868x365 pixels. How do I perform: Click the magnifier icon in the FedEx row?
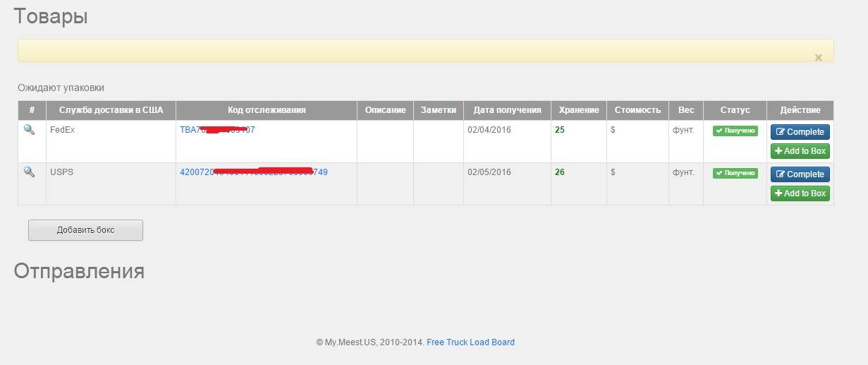pos(29,130)
